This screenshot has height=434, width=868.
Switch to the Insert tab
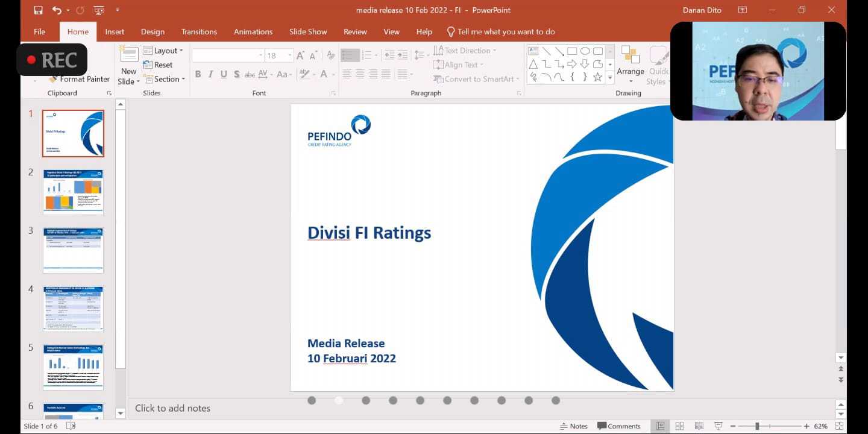(115, 31)
